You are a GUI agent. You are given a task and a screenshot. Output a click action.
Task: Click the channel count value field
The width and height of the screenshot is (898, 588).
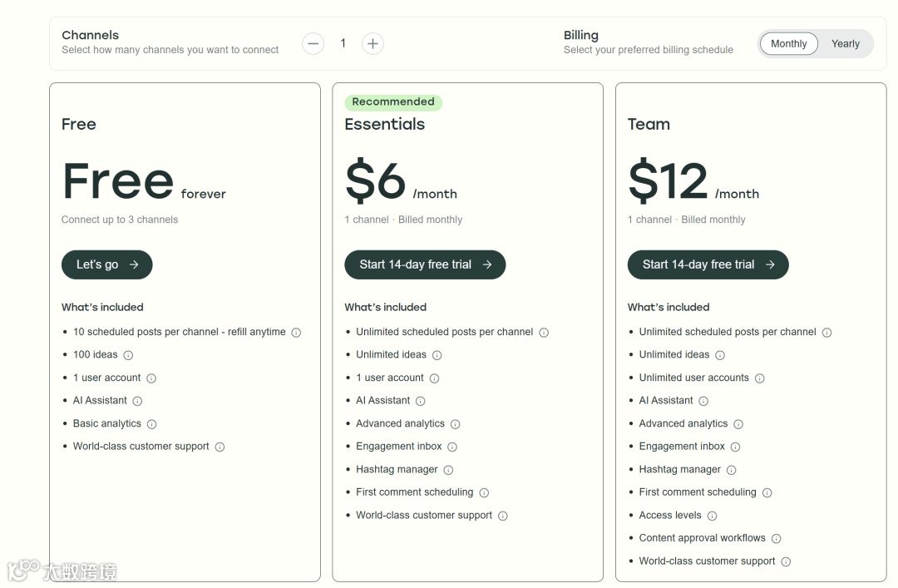343,43
